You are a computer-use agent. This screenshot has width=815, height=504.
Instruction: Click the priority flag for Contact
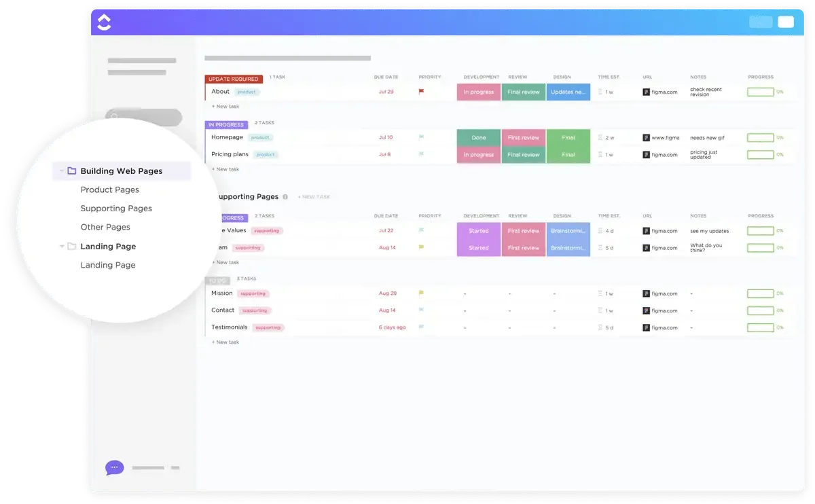click(421, 310)
